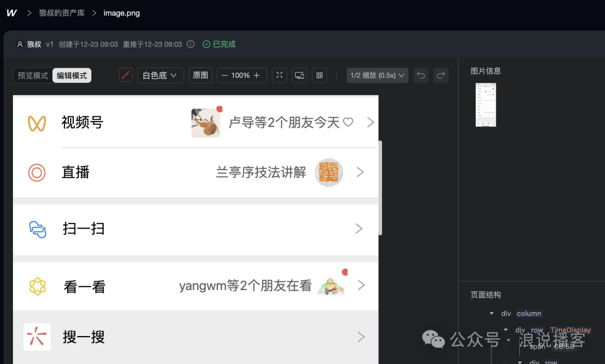Select the div column tree item
This screenshot has height=364, width=605.
click(x=522, y=314)
